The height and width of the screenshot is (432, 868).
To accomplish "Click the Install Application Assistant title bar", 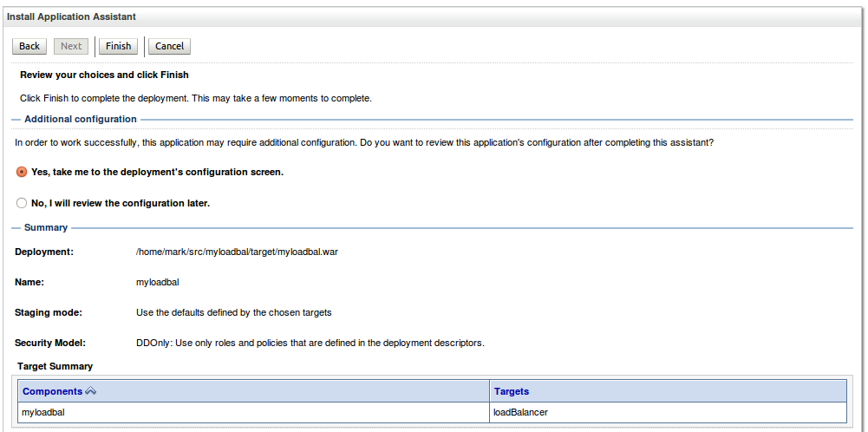I will pyautogui.click(x=71, y=16).
